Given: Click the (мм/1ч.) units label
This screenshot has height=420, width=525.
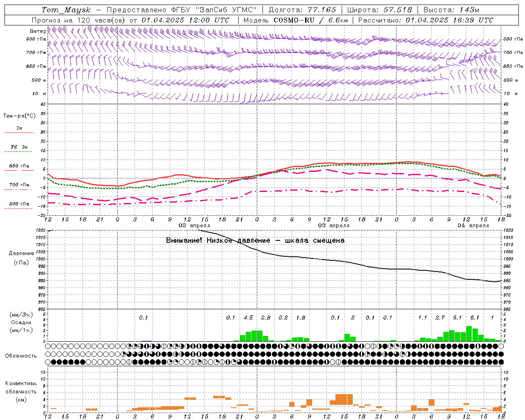Looking at the screenshot, I should coord(21,330).
